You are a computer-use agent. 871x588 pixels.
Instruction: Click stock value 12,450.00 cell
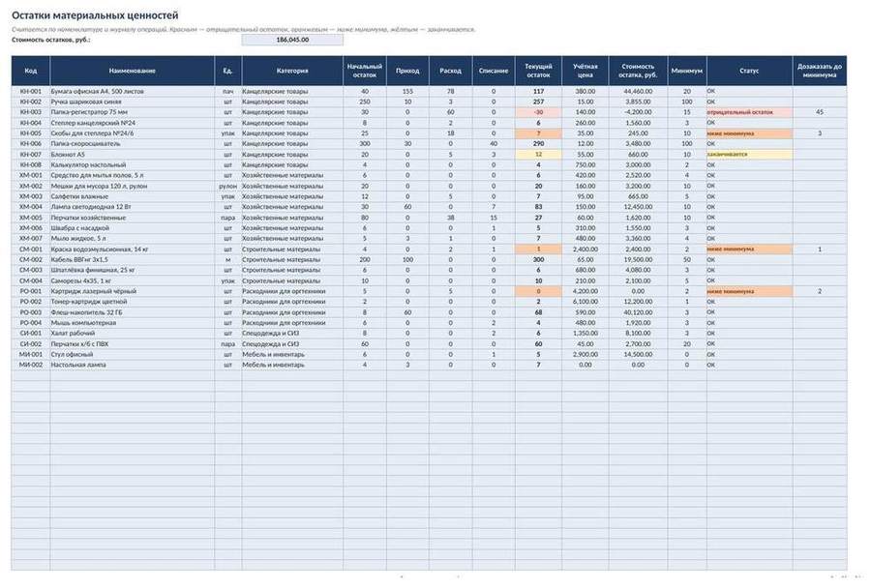[638, 207]
